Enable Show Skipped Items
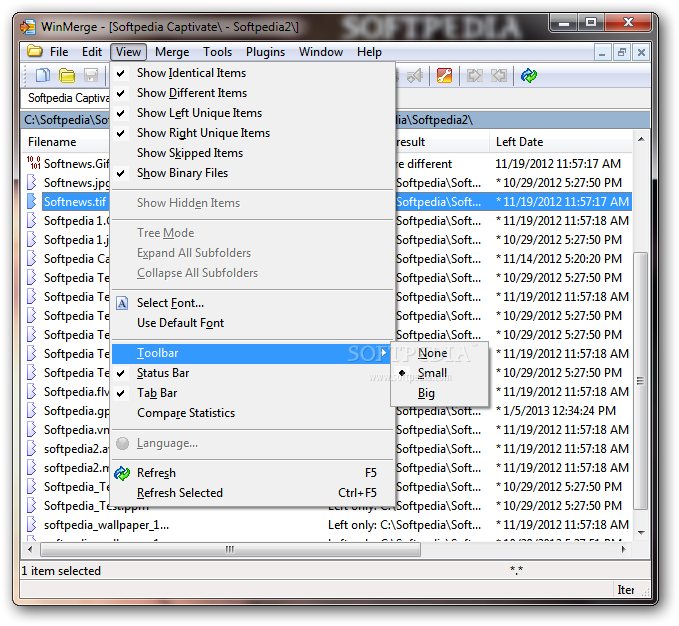 (x=253, y=153)
